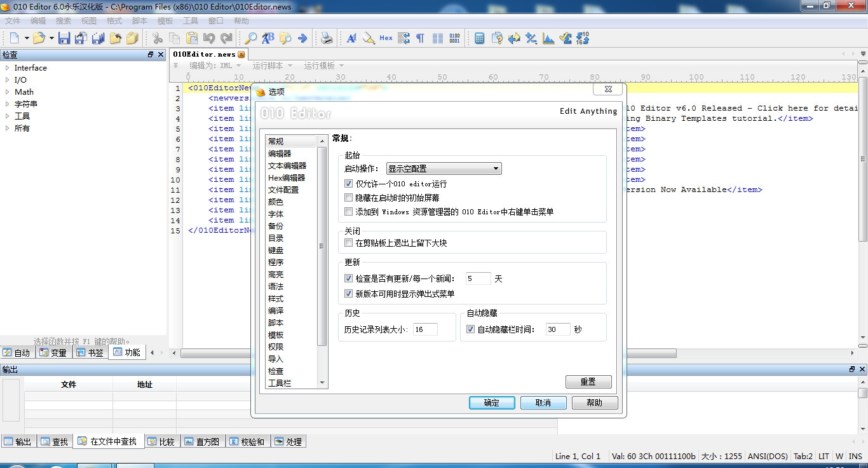Open the base converter 10-16 icon
The image size is (868, 468).
coord(583,38)
